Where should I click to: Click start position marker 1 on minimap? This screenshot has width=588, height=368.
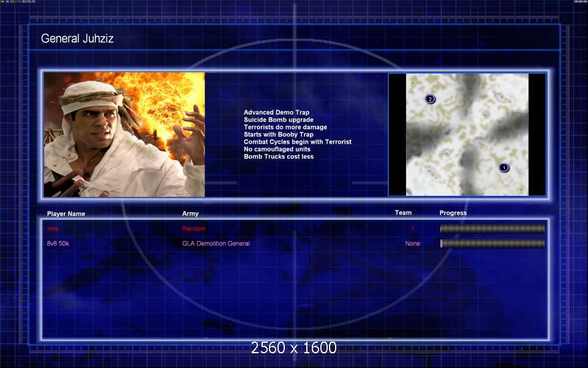[x=504, y=167]
